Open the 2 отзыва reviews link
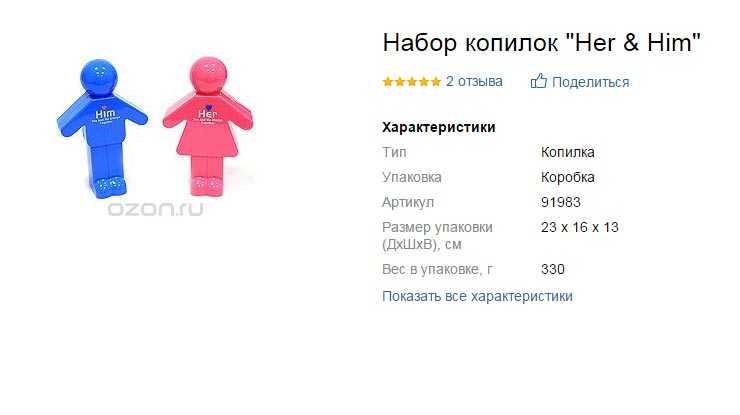Screen dimensions: 740x415 point(474,81)
